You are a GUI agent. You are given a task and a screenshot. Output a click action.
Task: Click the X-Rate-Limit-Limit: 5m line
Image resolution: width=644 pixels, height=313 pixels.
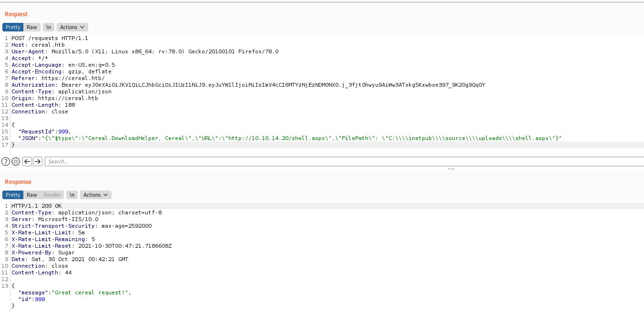(x=48, y=232)
